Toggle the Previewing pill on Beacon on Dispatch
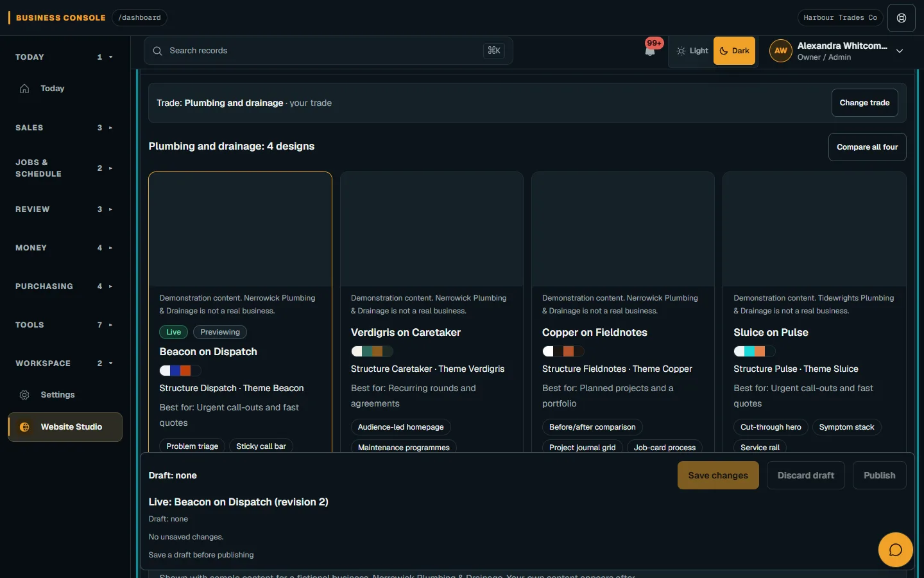Image resolution: width=924 pixels, height=578 pixels. (220, 332)
